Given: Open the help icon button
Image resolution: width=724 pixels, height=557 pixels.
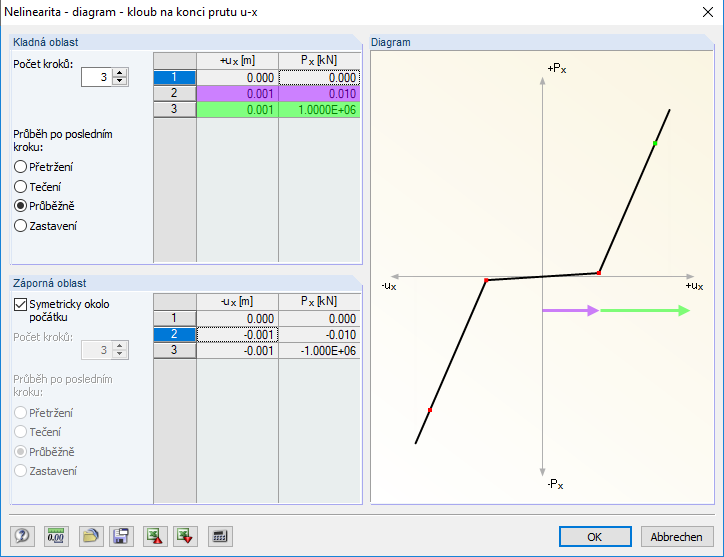Looking at the screenshot, I should coord(22,536).
